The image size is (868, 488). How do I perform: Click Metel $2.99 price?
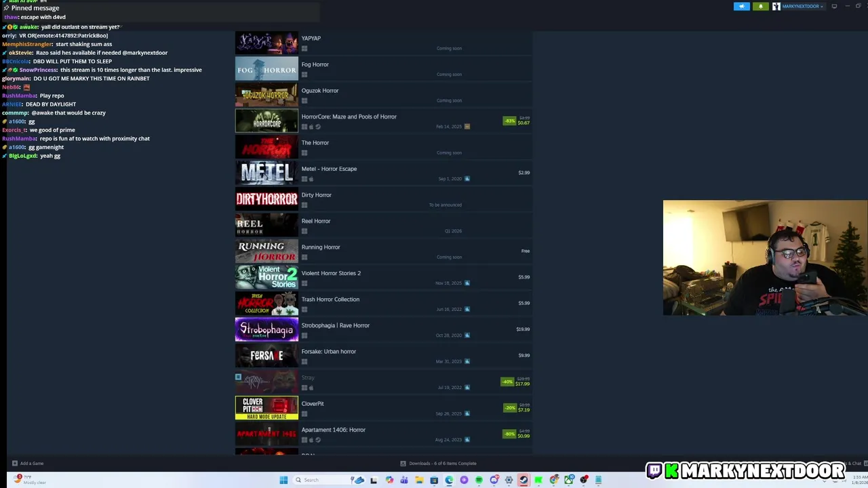click(x=524, y=173)
